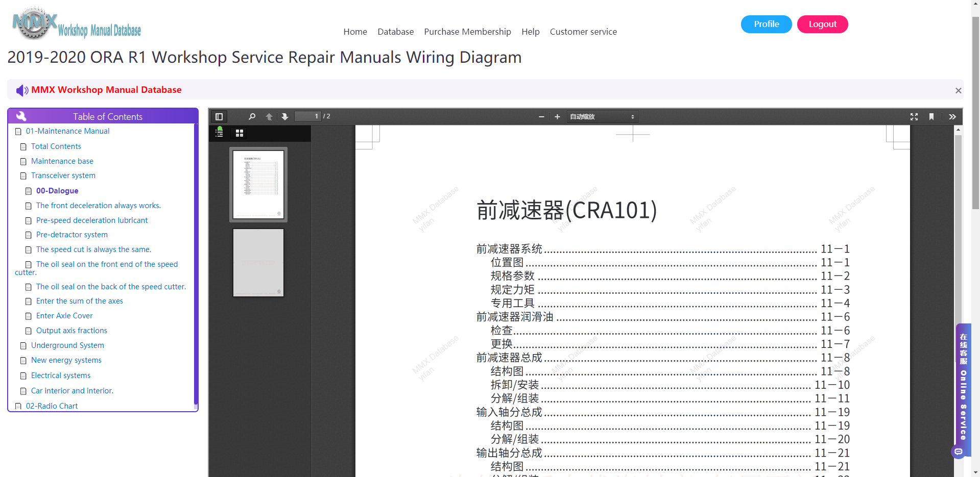Image resolution: width=980 pixels, height=477 pixels.
Task: Select page 2 thumbnail
Action: (x=258, y=262)
